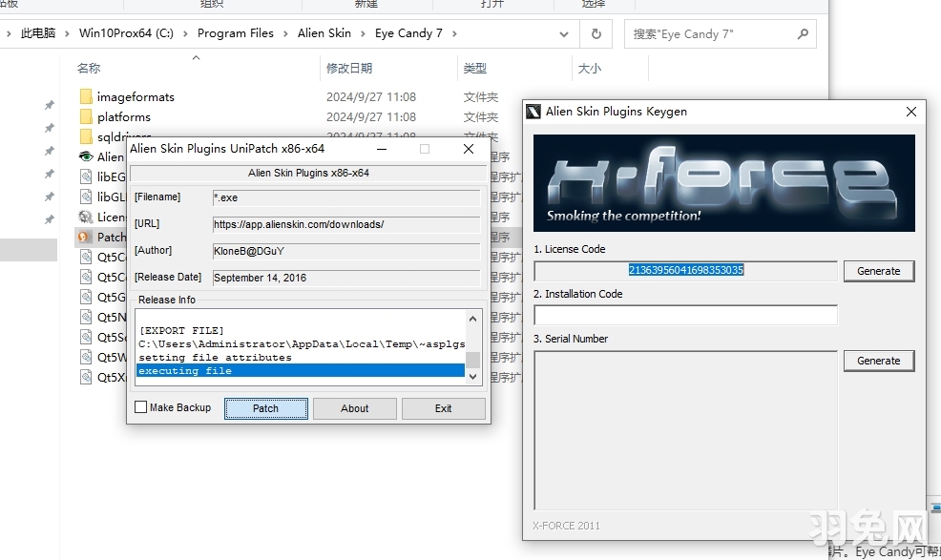Click the Patch file orange icon
This screenshot has height=560, width=941.
[x=86, y=237]
